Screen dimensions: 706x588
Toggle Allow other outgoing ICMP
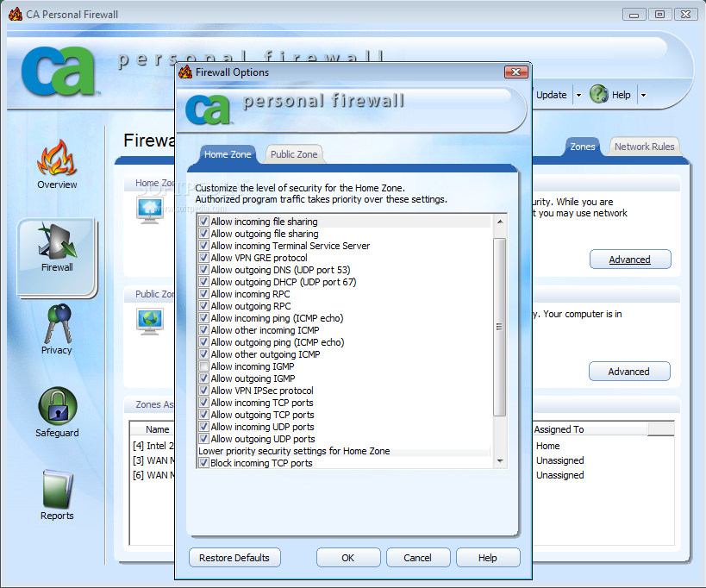pyautogui.click(x=203, y=354)
